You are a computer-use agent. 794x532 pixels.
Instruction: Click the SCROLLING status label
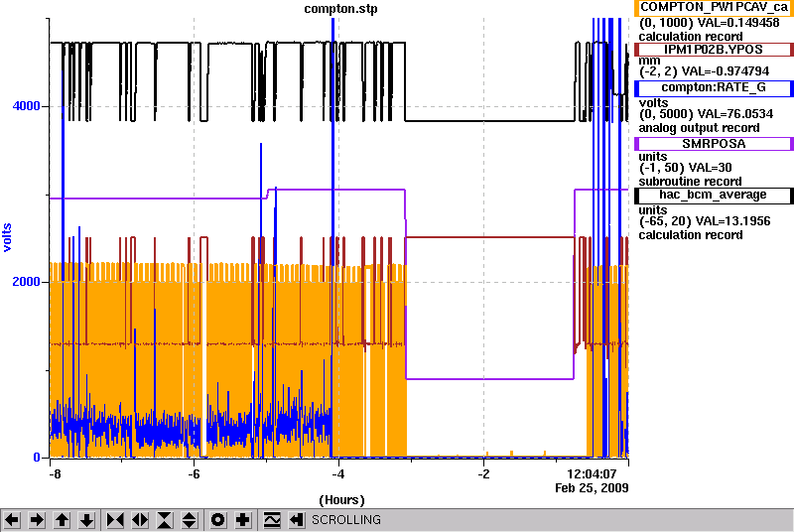coord(346,520)
